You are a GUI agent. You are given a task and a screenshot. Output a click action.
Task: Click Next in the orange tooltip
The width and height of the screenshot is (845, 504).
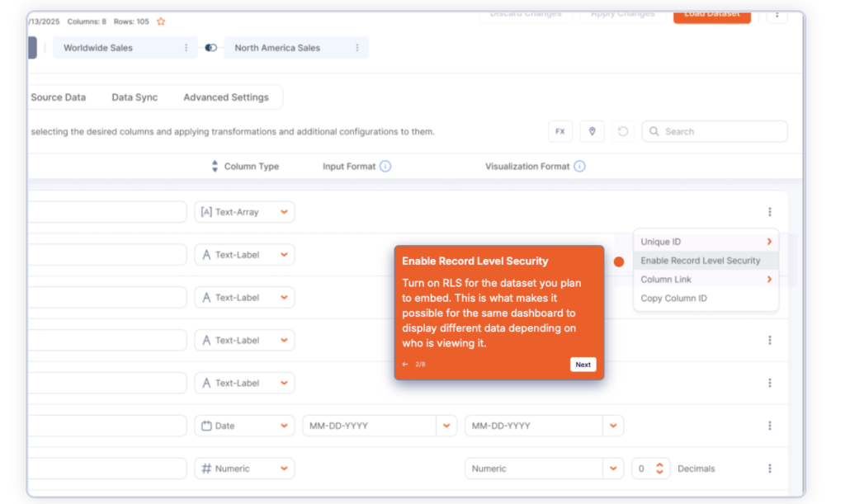click(x=583, y=365)
